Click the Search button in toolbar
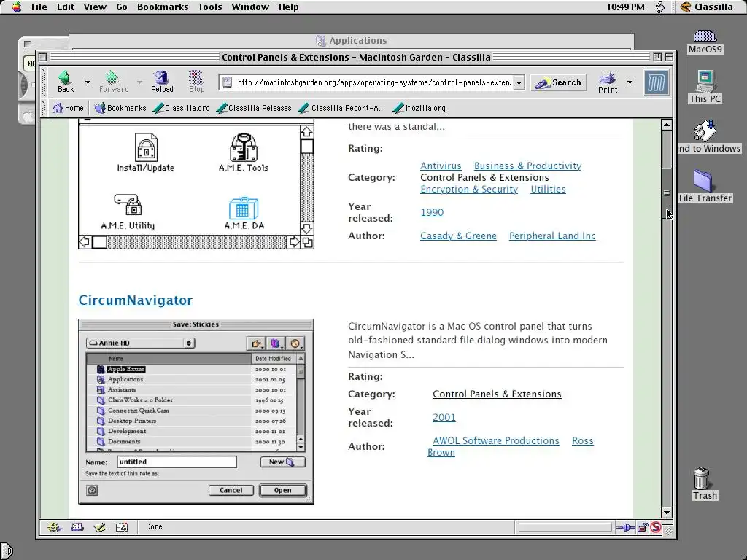Screen dimensions: 747x560 click(558, 83)
